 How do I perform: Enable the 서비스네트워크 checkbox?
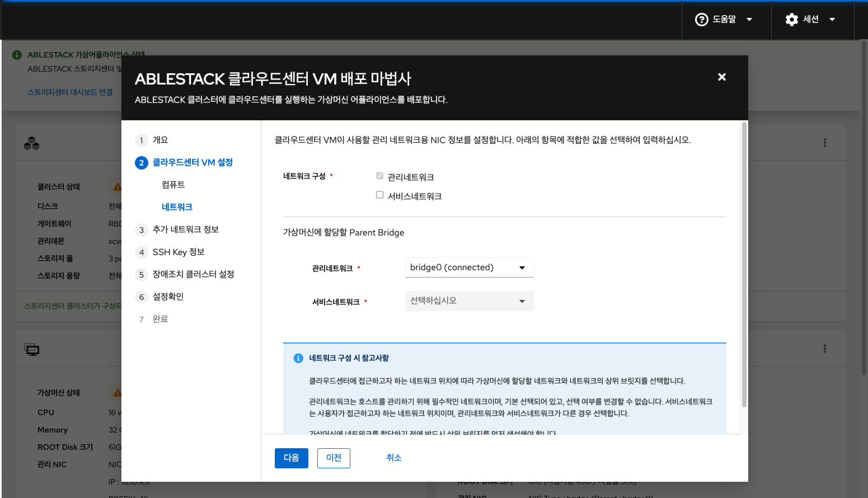point(379,195)
